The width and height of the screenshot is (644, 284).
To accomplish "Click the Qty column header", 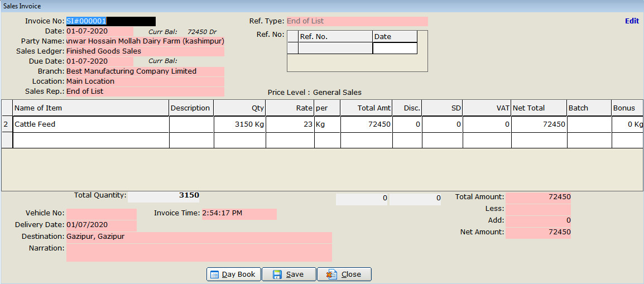I will point(239,108).
